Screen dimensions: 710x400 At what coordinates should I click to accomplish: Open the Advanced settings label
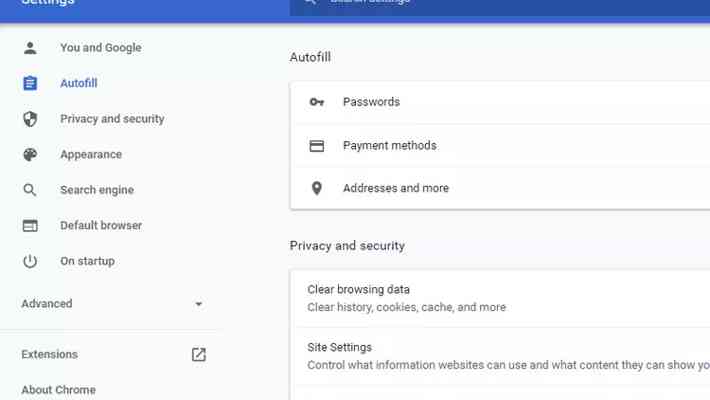47,304
